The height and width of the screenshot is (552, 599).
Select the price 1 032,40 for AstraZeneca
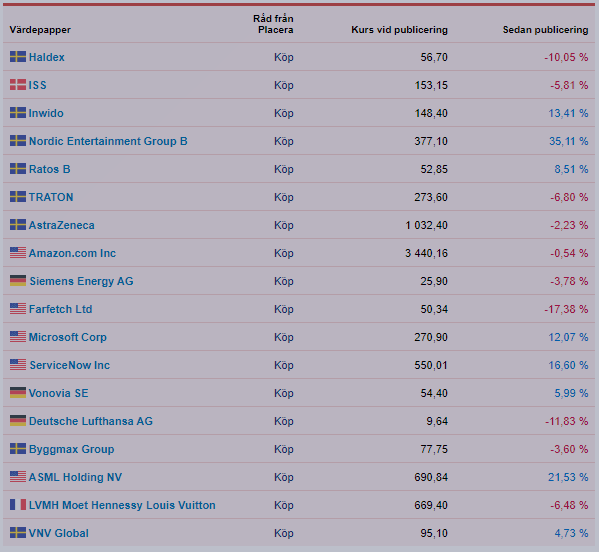click(426, 225)
